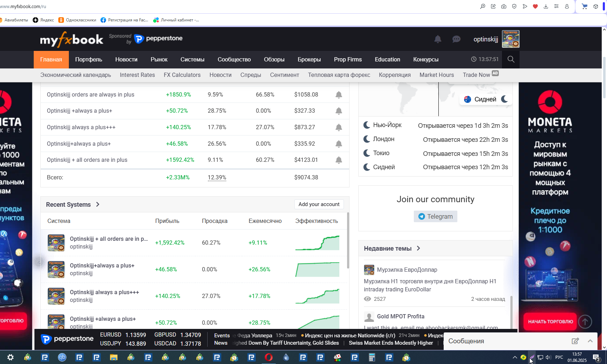Open Windows notification center icon
The height and width of the screenshot is (364, 607).
click(x=596, y=358)
